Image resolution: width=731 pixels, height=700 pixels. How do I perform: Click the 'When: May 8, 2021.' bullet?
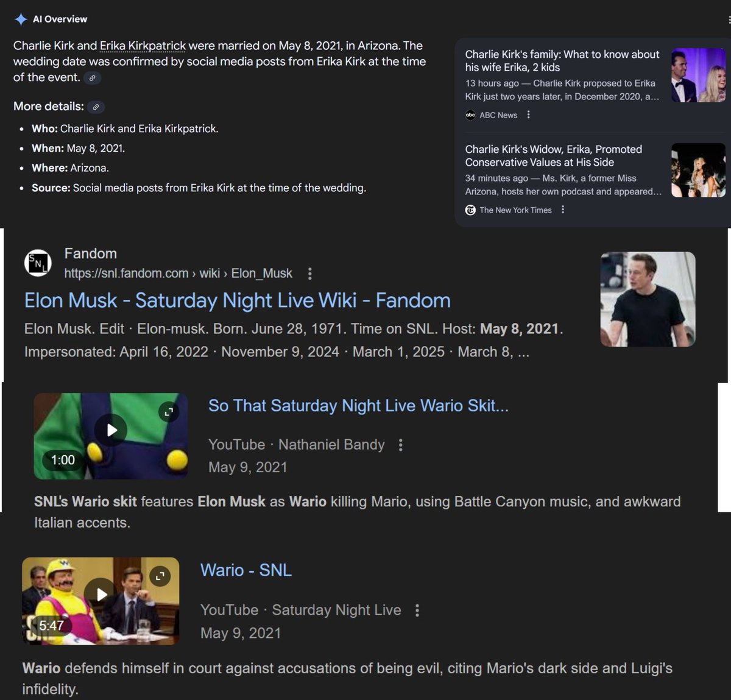pos(78,148)
